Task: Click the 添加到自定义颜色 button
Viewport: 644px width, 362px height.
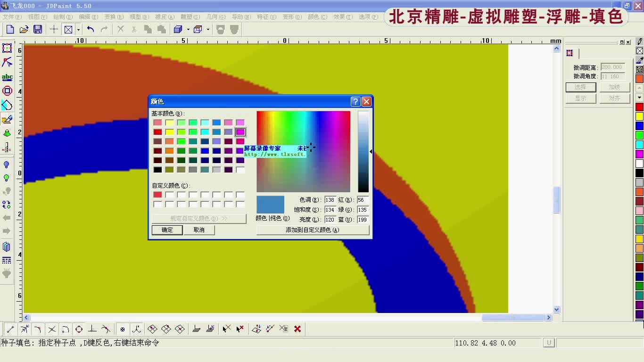Action: coord(313,230)
